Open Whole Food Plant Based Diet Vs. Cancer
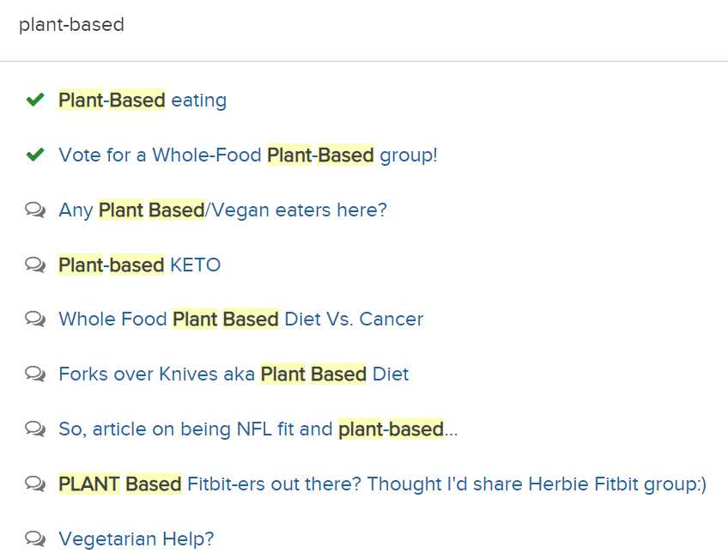The image size is (728, 560). pyautogui.click(x=241, y=320)
